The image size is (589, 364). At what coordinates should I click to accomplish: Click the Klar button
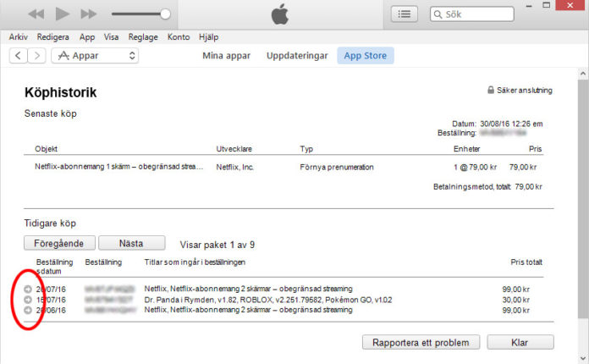[x=520, y=342]
